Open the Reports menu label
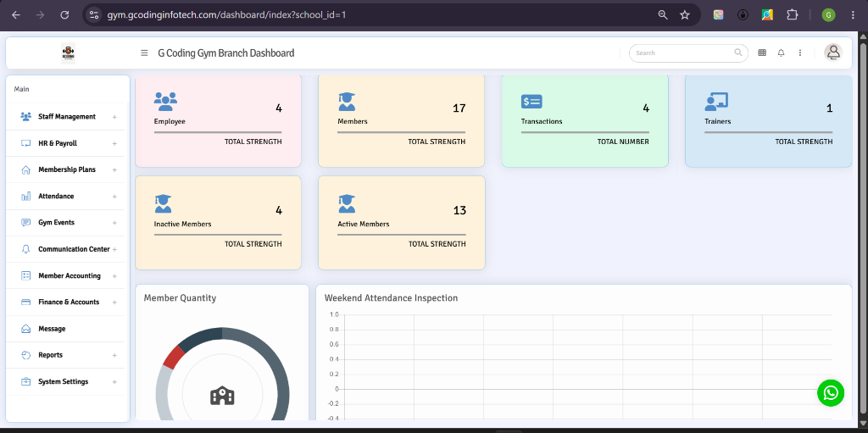 point(50,355)
